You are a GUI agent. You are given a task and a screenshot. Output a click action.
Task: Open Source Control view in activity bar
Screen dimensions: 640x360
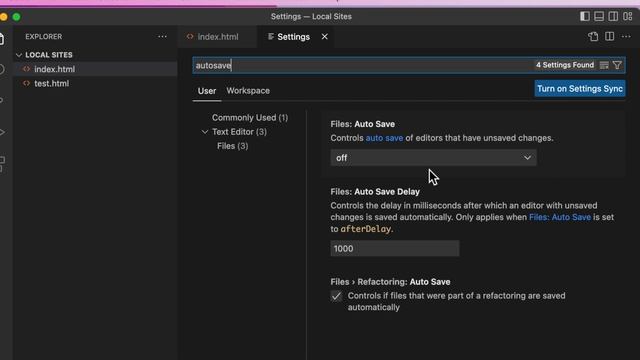point(2,100)
